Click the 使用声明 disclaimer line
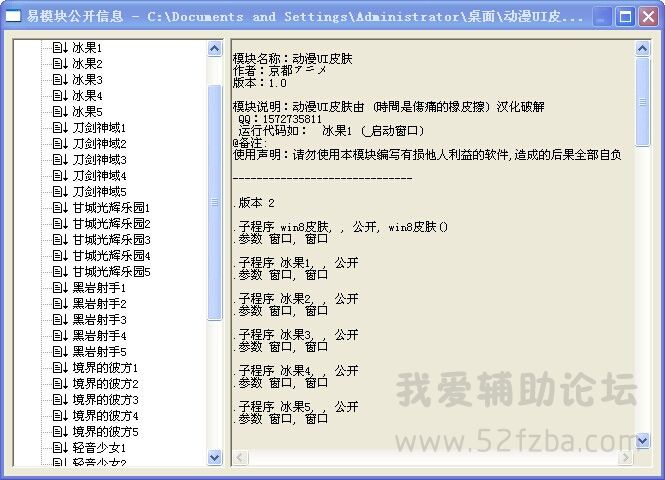Screen dimensions: 665x480 427,155
